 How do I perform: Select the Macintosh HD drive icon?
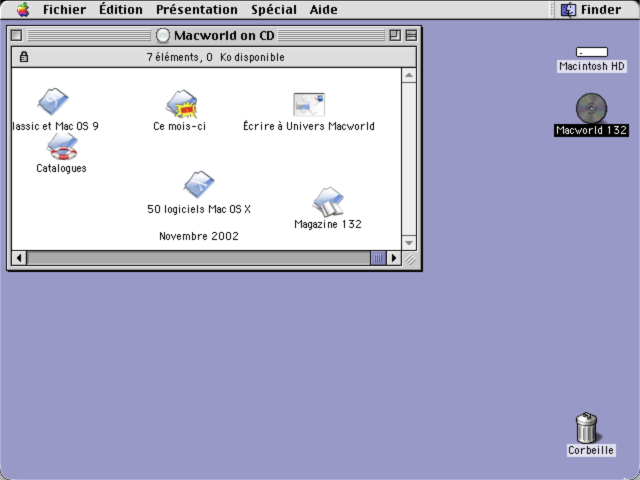point(592,52)
